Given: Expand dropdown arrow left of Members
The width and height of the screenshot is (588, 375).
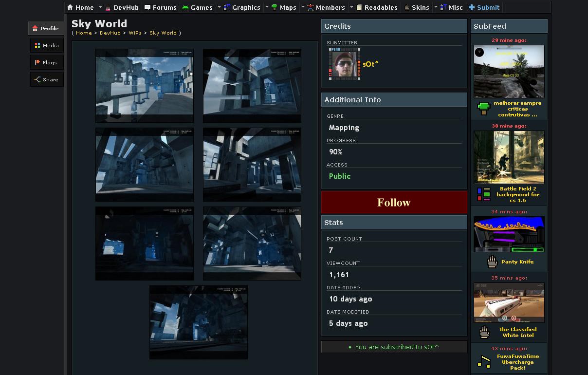Looking at the screenshot, I should coord(303,7).
